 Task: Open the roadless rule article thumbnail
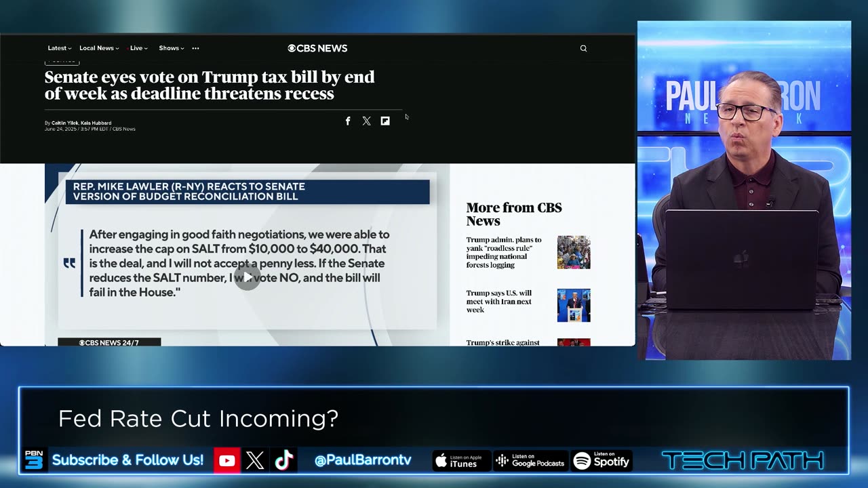(x=574, y=252)
